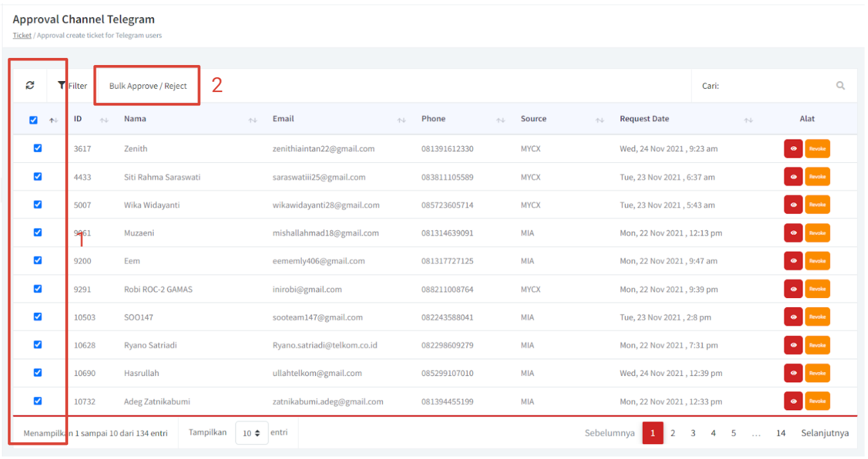The height and width of the screenshot is (459, 868).
Task: Sort table by Nama column arrows
Action: pos(253,120)
